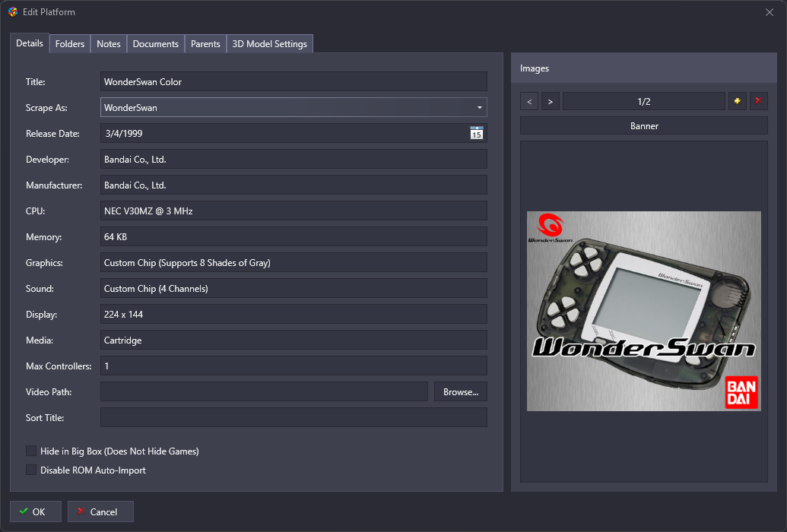Open the Banner image type selector
The width and height of the screenshot is (787, 532).
pyautogui.click(x=643, y=125)
